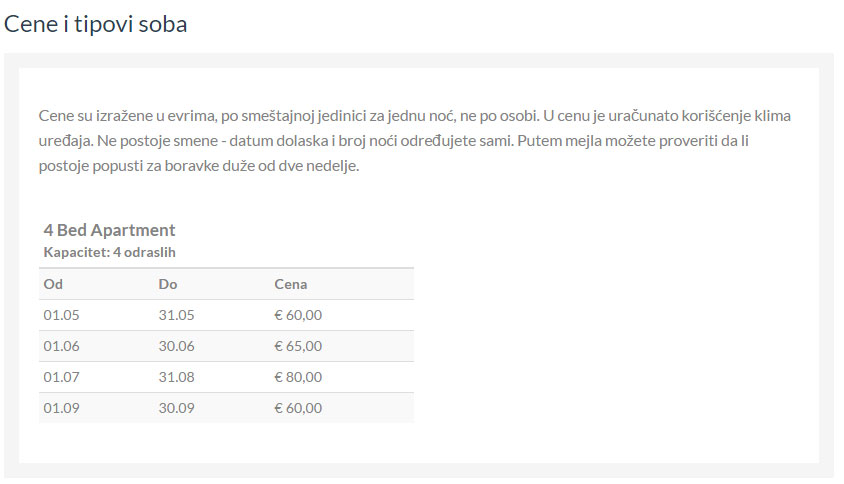Viewport: 844px width, 484px height.
Task: Choose the end date 31.08 cell
Action: tap(176, 377)
